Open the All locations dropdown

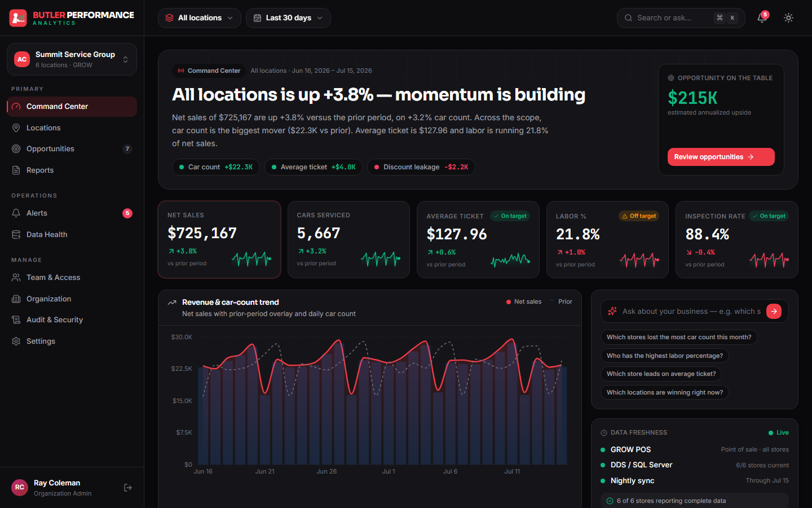(x=200, y=18)
